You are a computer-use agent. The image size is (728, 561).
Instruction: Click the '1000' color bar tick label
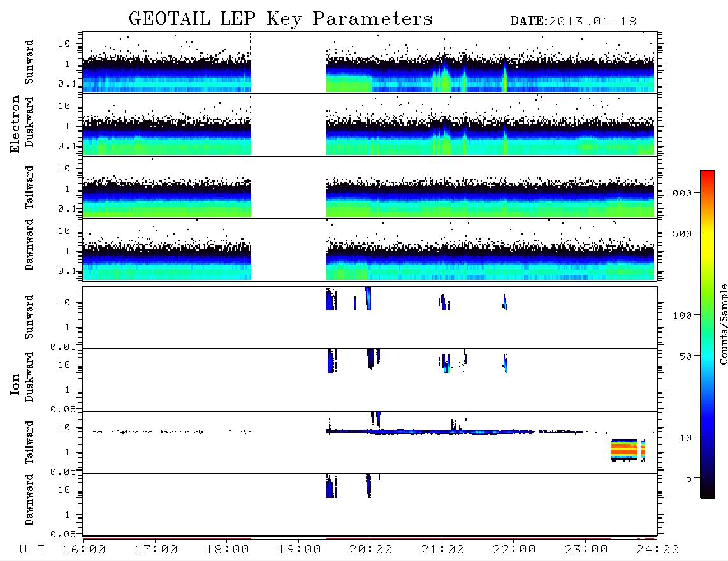[680, 193]
